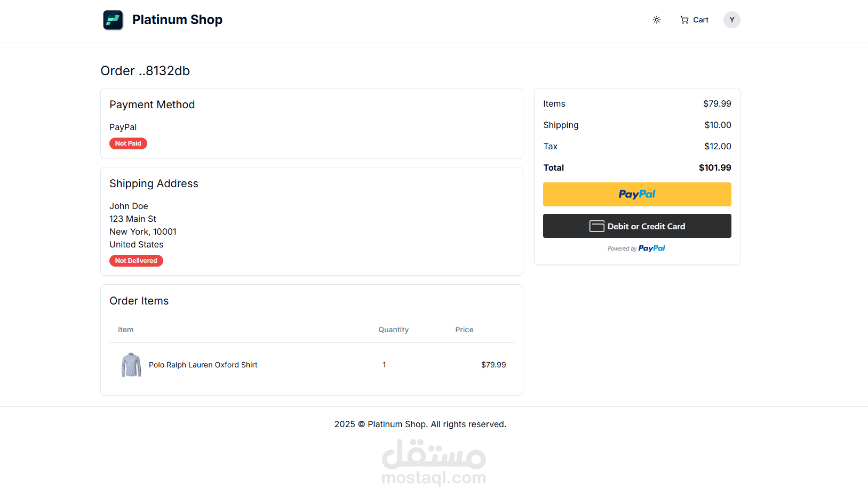This screenshot has height=497, width=868.
Task: Open the Polo Ralph Lauren Oxford Shirt link
Action: (203, 365)
